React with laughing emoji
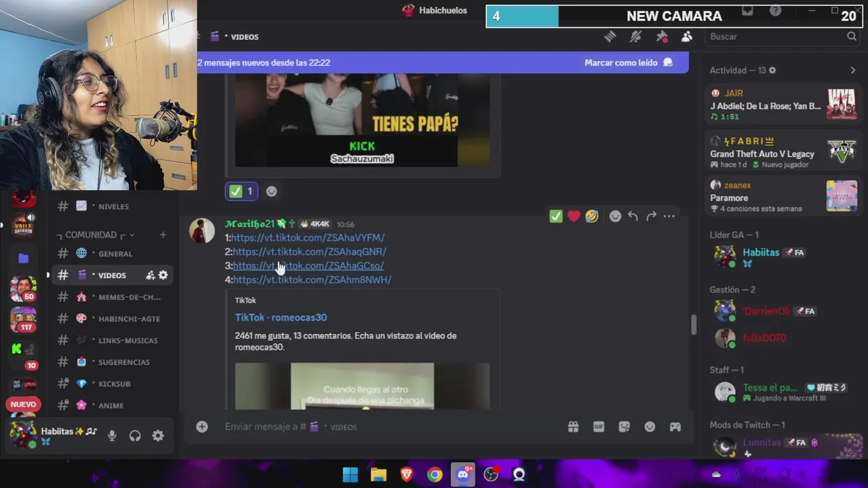 (x=592, y=216)
